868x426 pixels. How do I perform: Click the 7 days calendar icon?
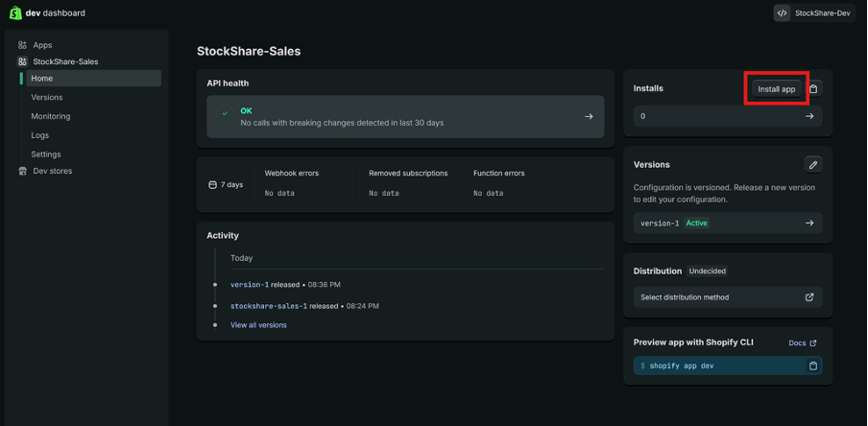click(213, 184)
